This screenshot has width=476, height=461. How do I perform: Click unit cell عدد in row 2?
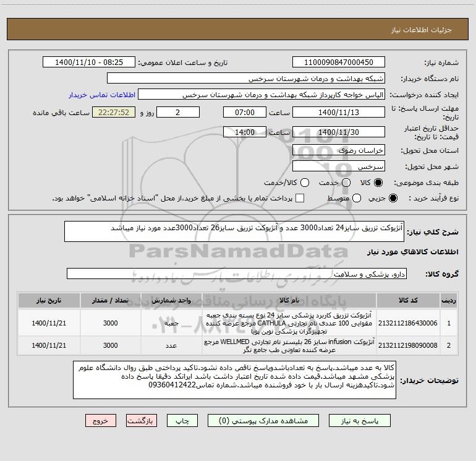pyautogui.click(x=171, y=345)
